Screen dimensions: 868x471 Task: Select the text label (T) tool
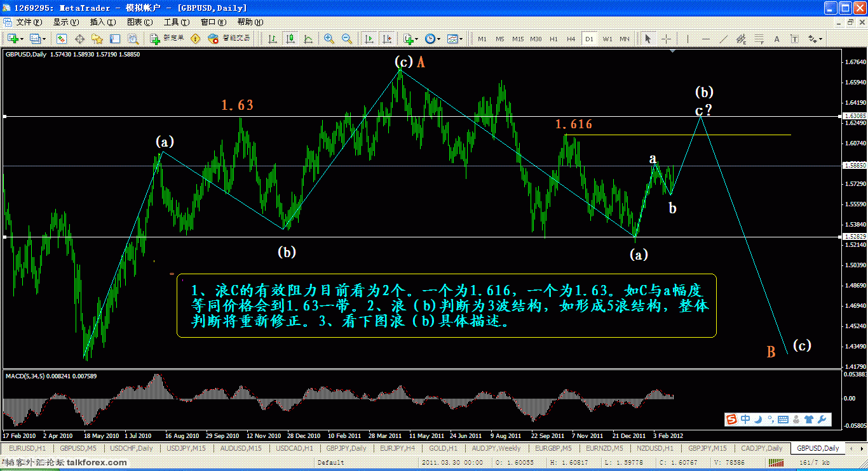click(x=794, y=39)
